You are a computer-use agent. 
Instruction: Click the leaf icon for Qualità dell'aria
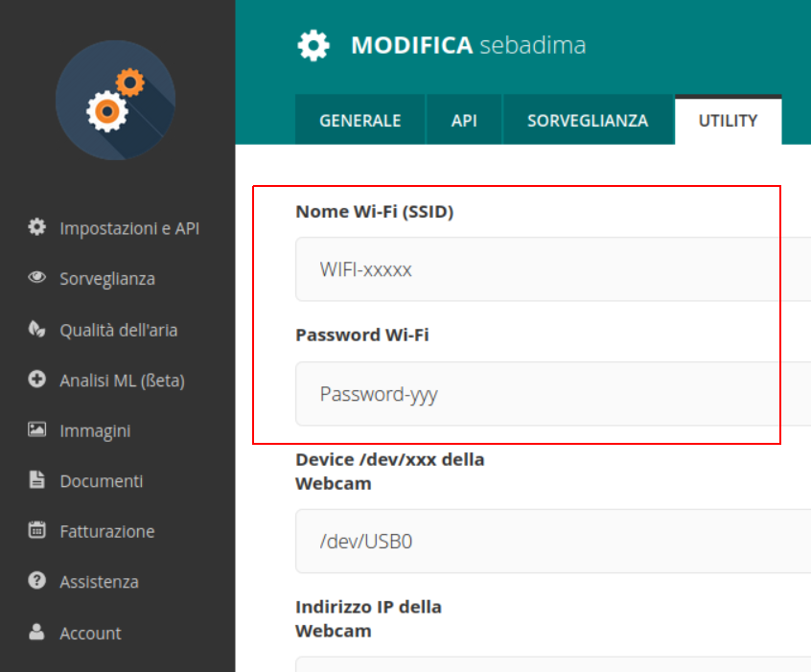point(36,329)
